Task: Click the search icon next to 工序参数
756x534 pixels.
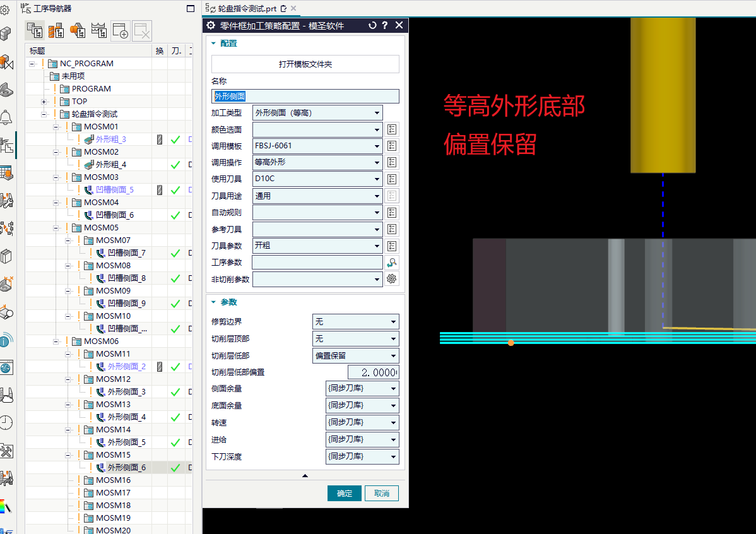Action: (391, 263)
